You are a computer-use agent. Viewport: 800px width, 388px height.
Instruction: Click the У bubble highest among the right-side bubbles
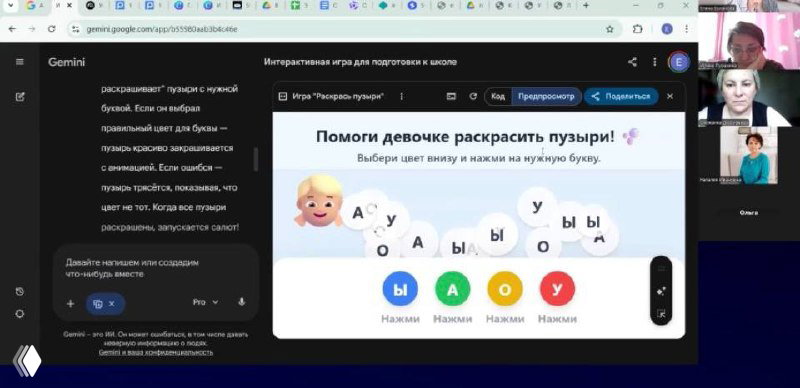537,207
